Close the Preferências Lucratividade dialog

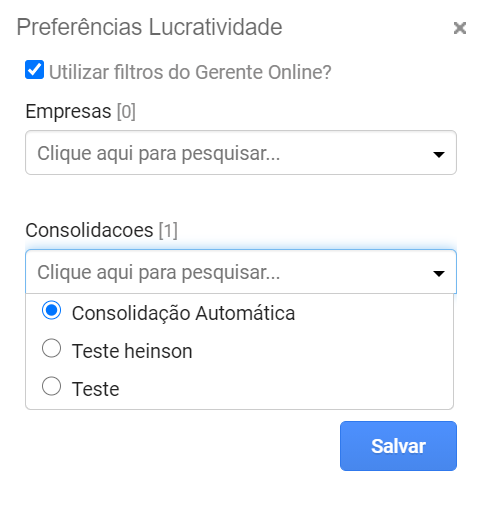pyautogui.click(x=460, y=28)
